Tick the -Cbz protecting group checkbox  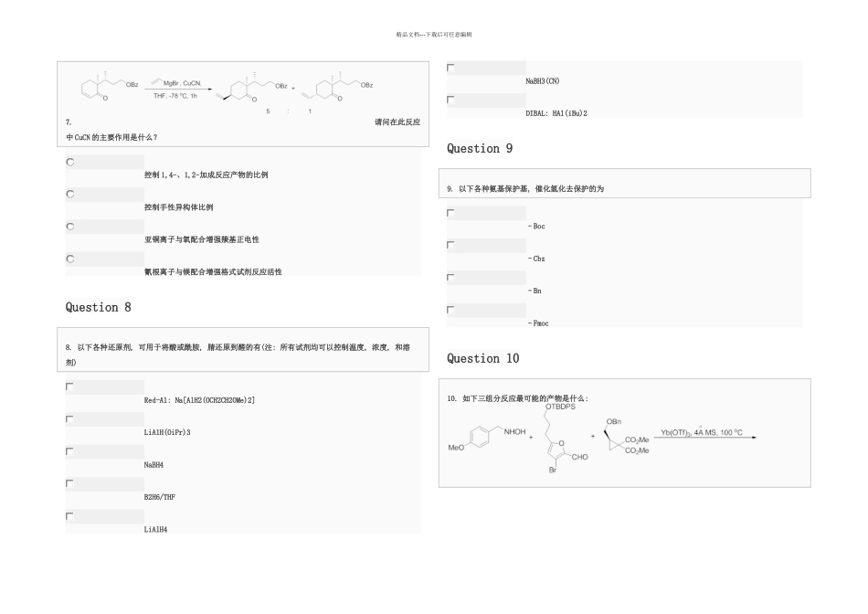coord(450,245)
